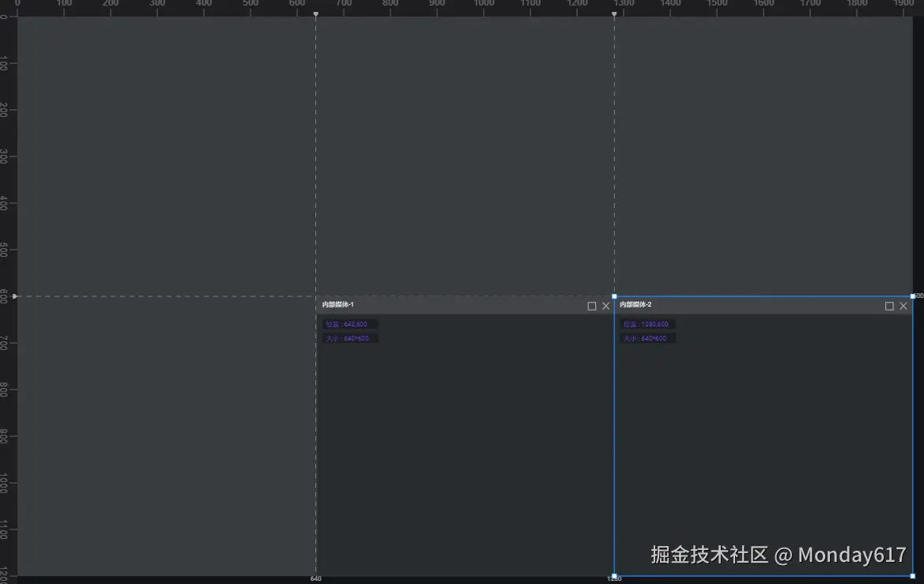Click the guide marker at 600 on left ruler

click(x=13, y=296)
